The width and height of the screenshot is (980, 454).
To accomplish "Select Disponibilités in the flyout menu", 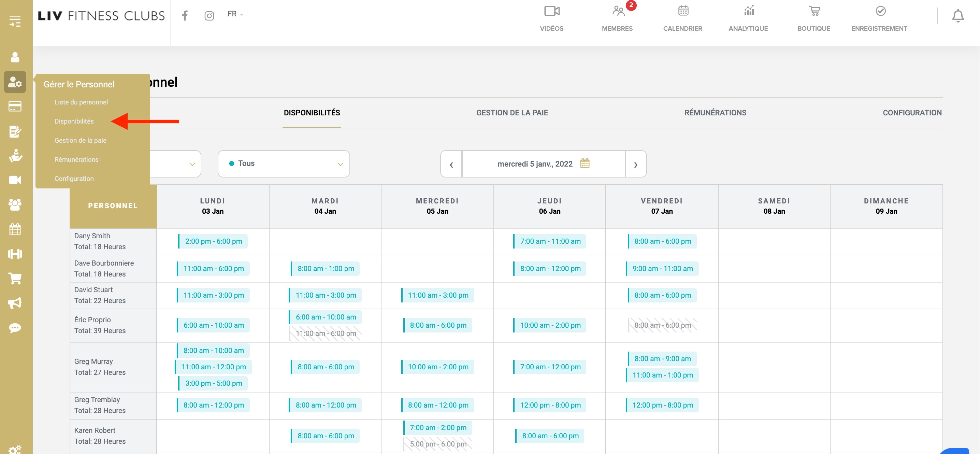I will [74, 122].
